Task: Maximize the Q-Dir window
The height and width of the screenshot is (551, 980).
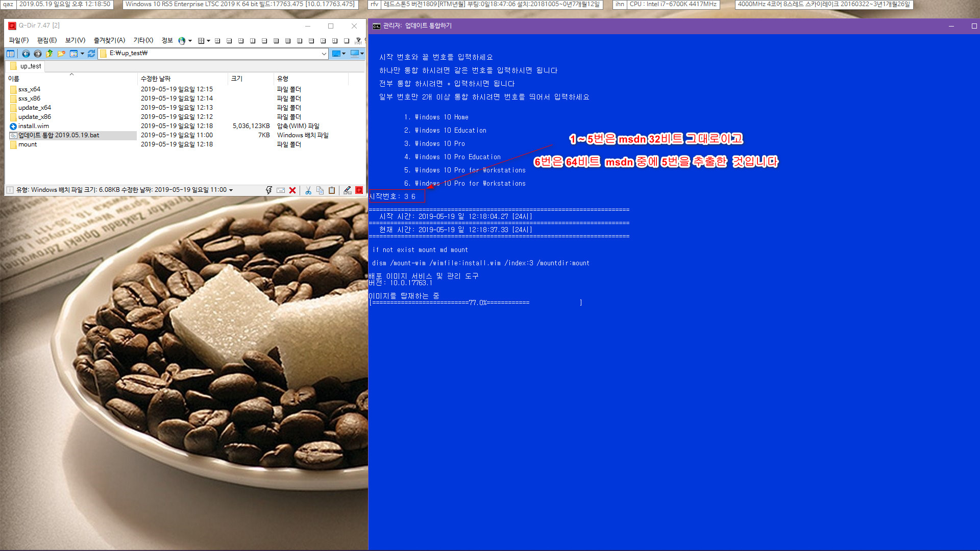Action: 331,26
